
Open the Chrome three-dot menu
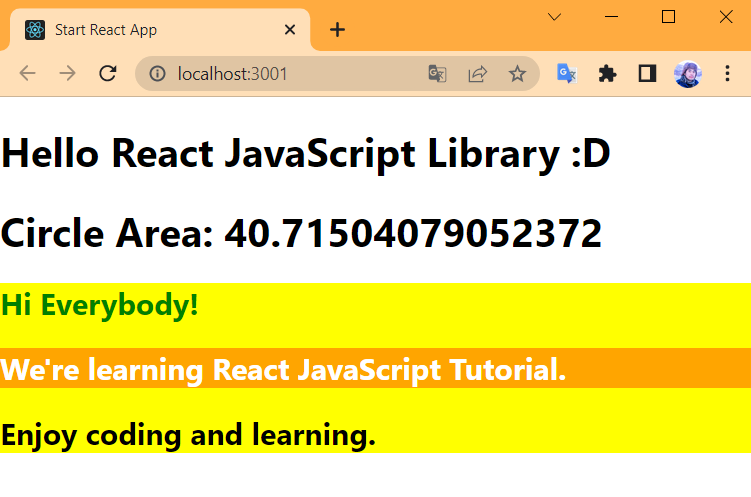(x=728, y=73)
